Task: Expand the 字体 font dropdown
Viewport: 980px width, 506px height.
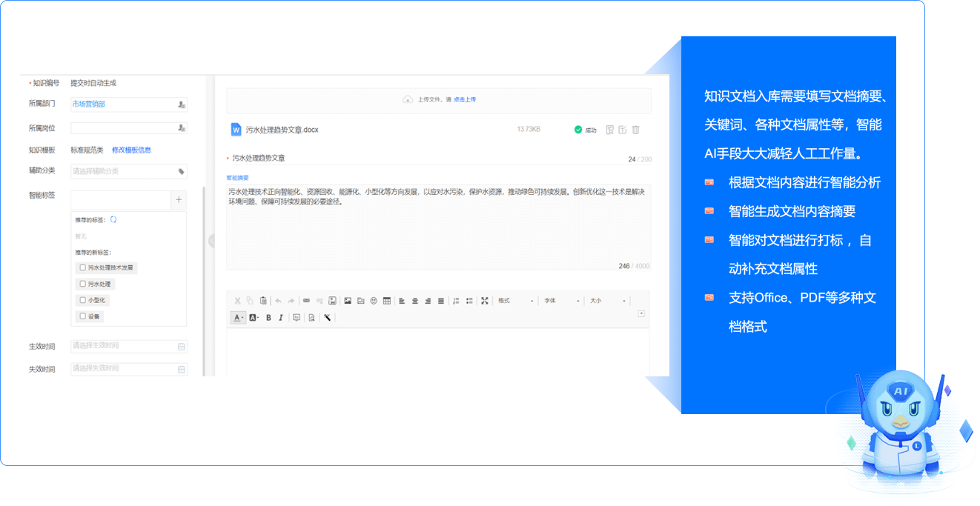Action: tap(561, 301)
